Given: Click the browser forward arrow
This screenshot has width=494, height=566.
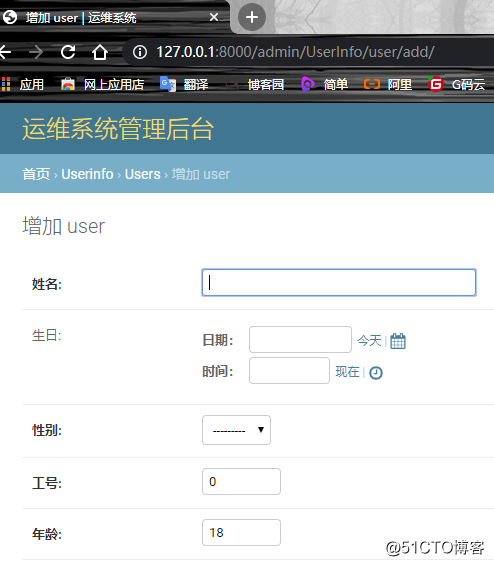Looking at the screenshot, I should coord(36,52).
